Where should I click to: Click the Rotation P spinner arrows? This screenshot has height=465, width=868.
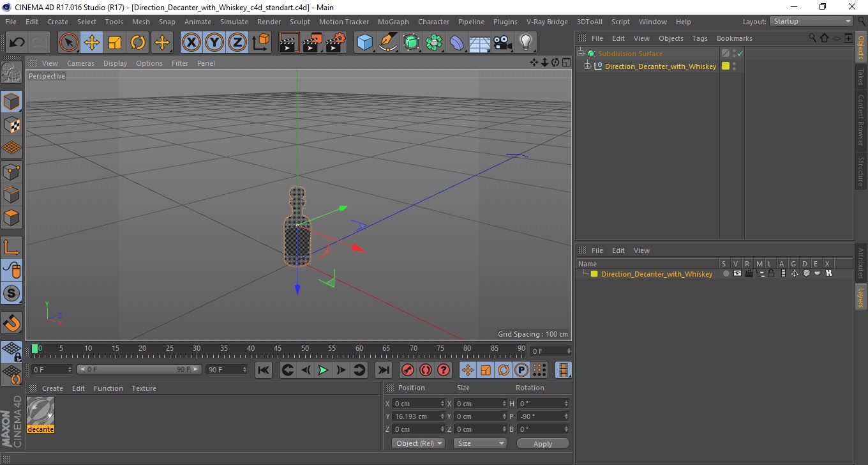(x=567, y=416)
